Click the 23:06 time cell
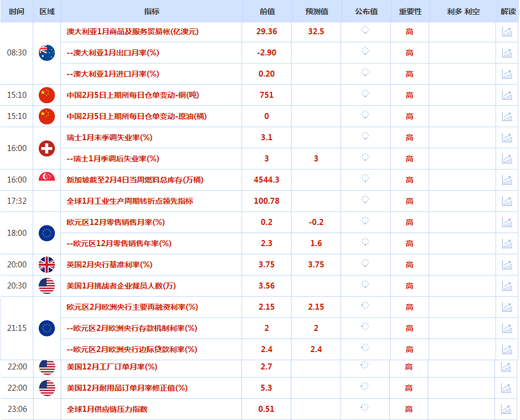This screenshot has width=520, height=420. pyautogui.click(x=17, y=409)
